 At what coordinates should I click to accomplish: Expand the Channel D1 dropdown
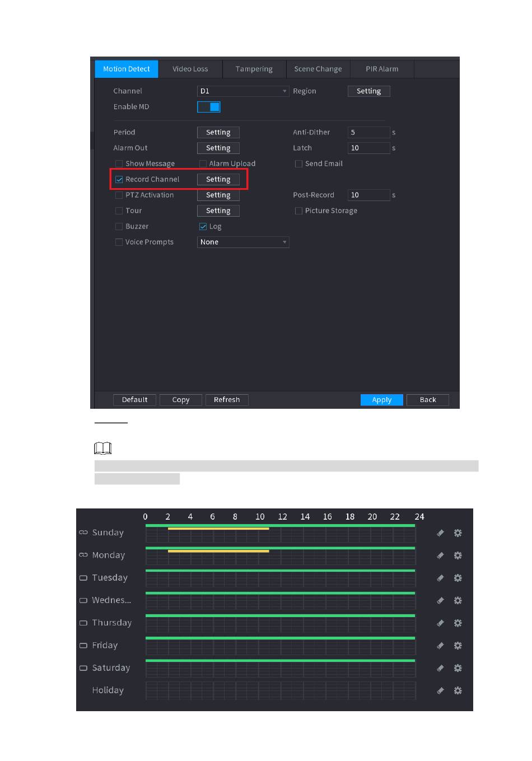click(243, 91)
